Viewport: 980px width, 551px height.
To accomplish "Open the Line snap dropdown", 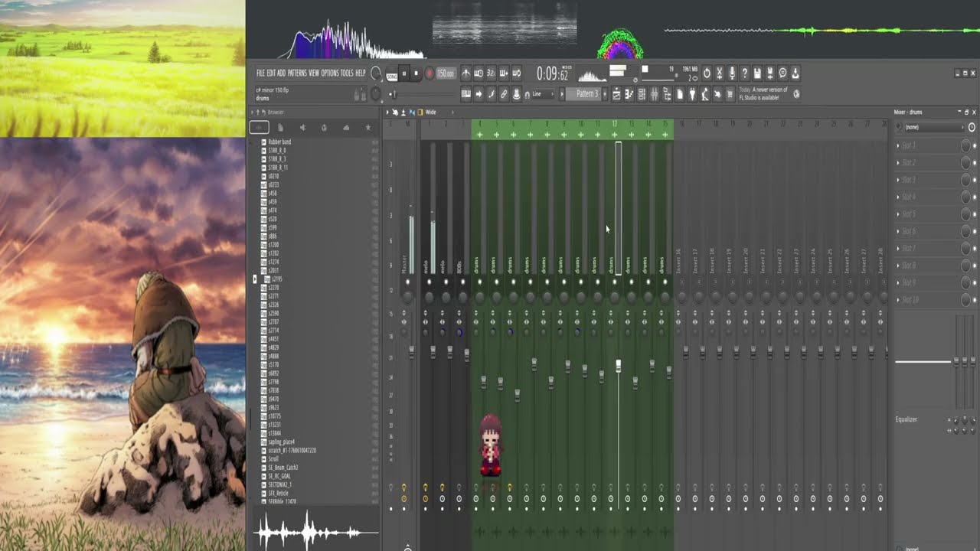I will tap(542, 94).
